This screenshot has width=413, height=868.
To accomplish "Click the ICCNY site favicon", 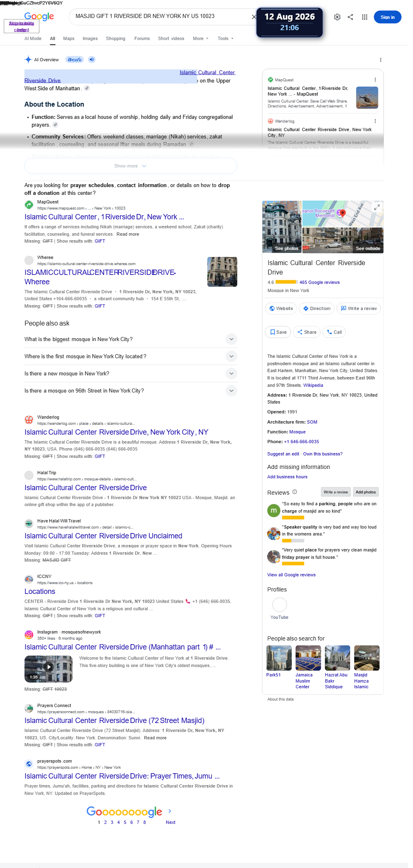I will [x=29, y=579].
